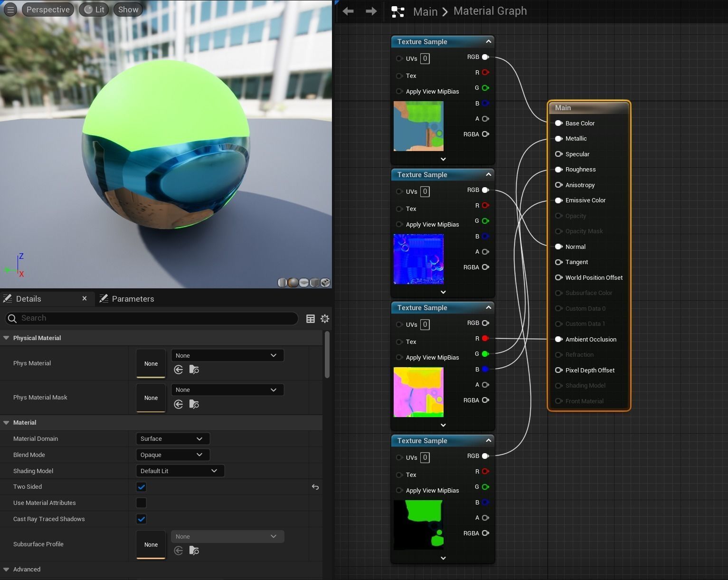
Task: Set preview mesh to sphere shape
Action: click(x=293, y=283)
